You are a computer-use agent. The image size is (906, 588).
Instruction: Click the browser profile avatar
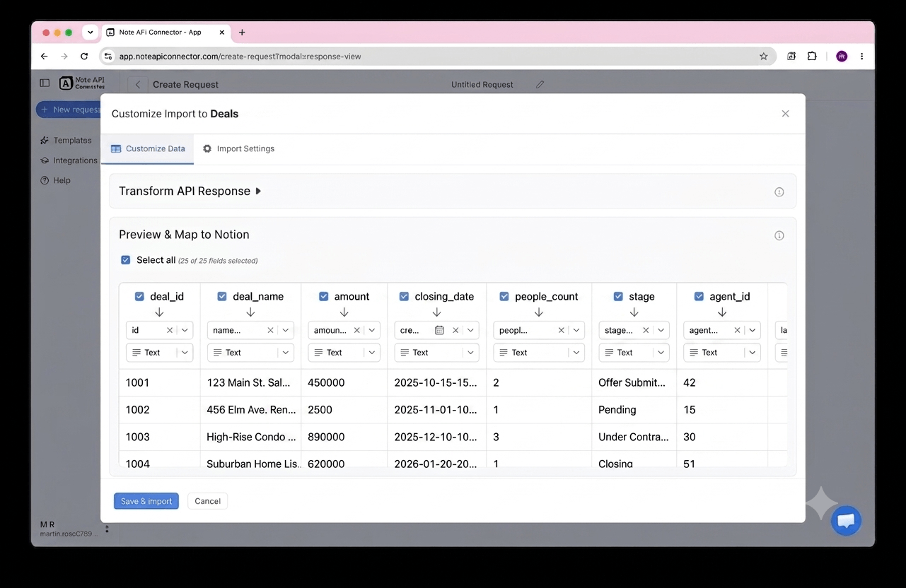coord(842,57)
